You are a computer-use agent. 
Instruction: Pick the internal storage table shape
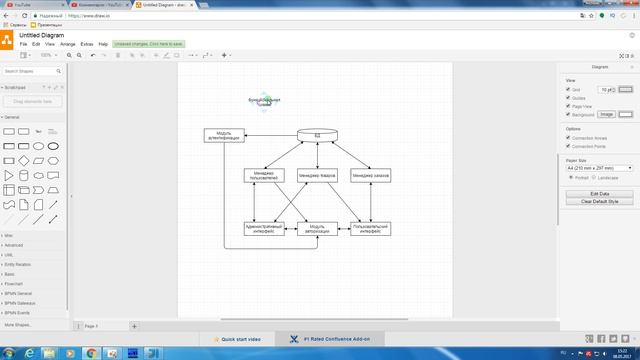click(x=9, y=190)
